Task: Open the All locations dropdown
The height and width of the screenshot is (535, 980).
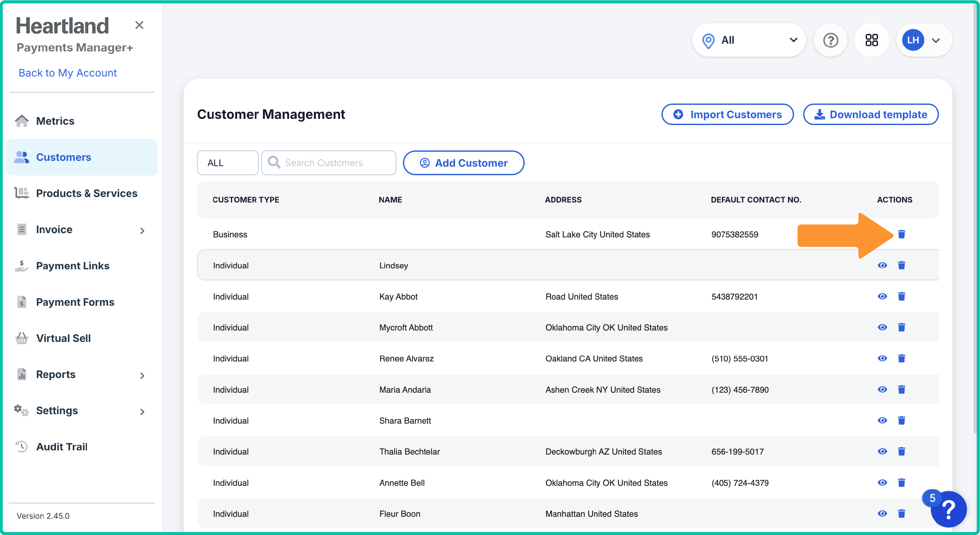Action: (x=749, y=40)
